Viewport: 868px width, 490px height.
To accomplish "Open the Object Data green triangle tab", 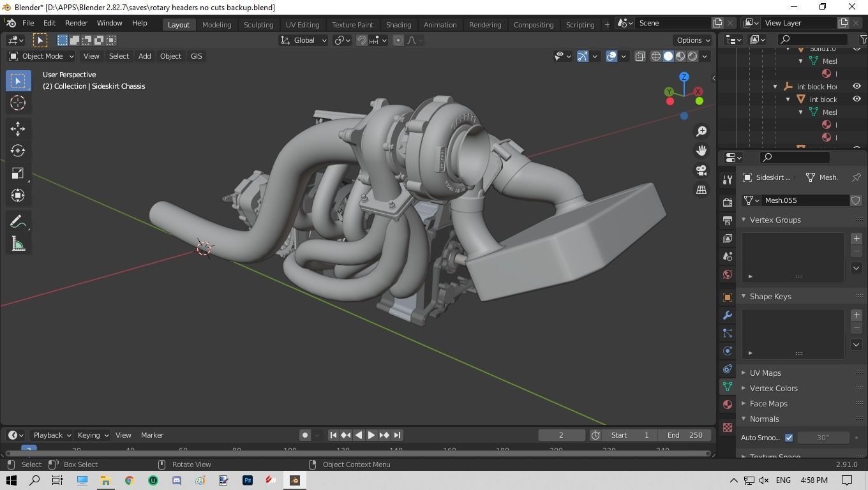I will [728, 387].
